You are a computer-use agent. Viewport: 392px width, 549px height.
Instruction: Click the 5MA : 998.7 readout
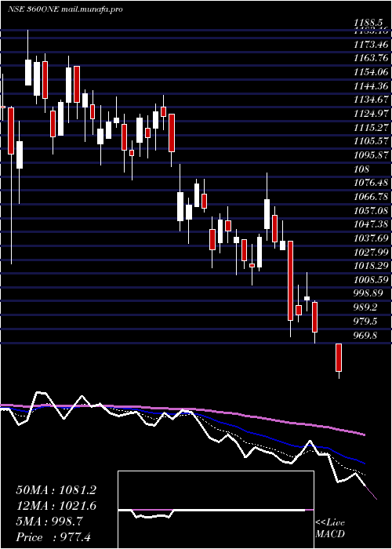[49, 522]
